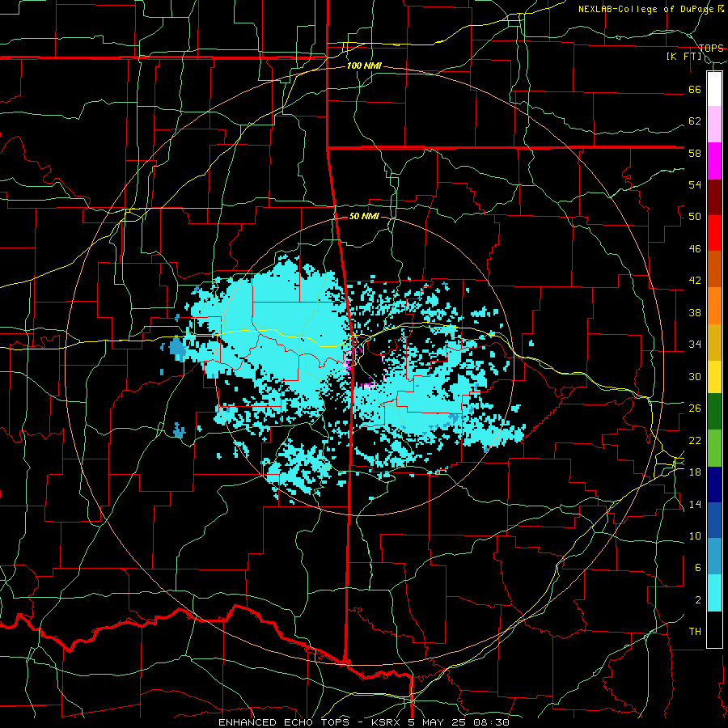The width and height of the screenshot is (728, 728).
Task: Click the '38' legend value
Action: tap(695, 312)
